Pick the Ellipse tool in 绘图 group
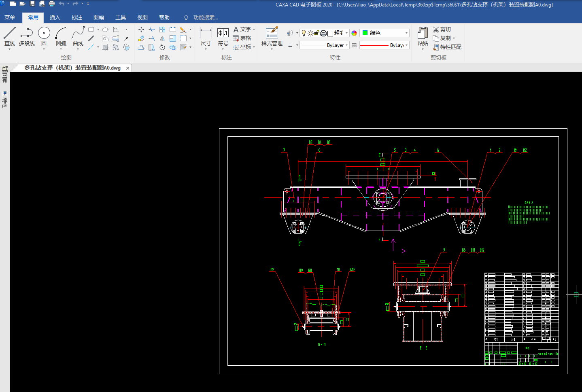582x392 pixels. point(105,30)
